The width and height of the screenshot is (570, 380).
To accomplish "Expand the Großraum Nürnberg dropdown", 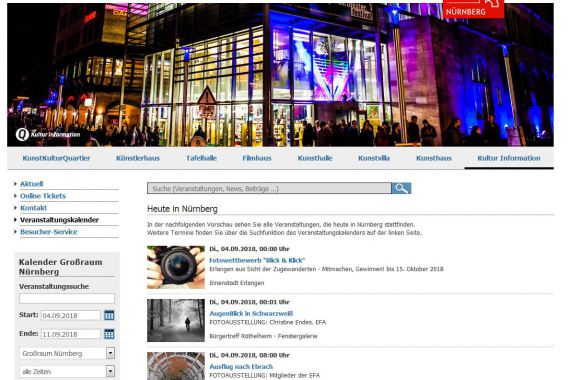I will coord(111,353).
